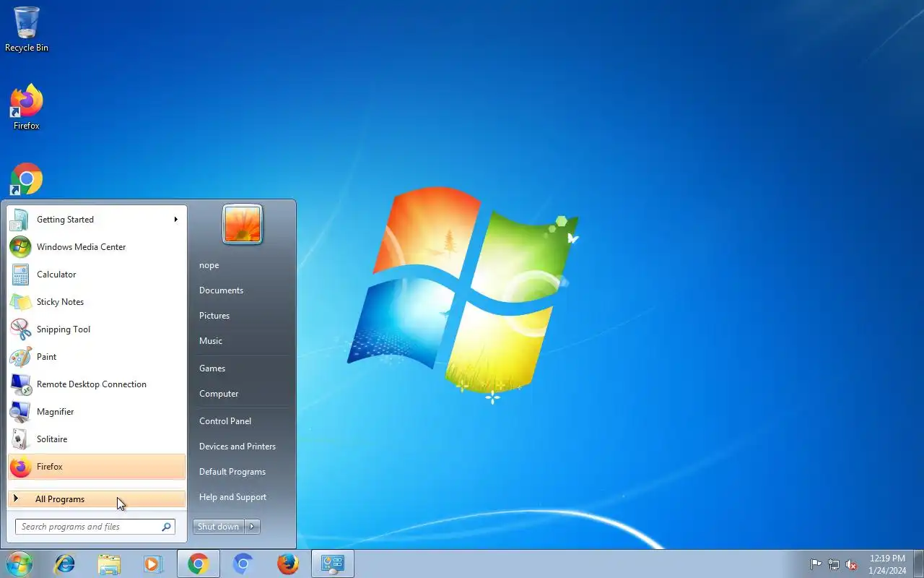Viewport: 924px width, 578px height.
Task: Launch Windows Media Player from taskbar
Action: 153,564
